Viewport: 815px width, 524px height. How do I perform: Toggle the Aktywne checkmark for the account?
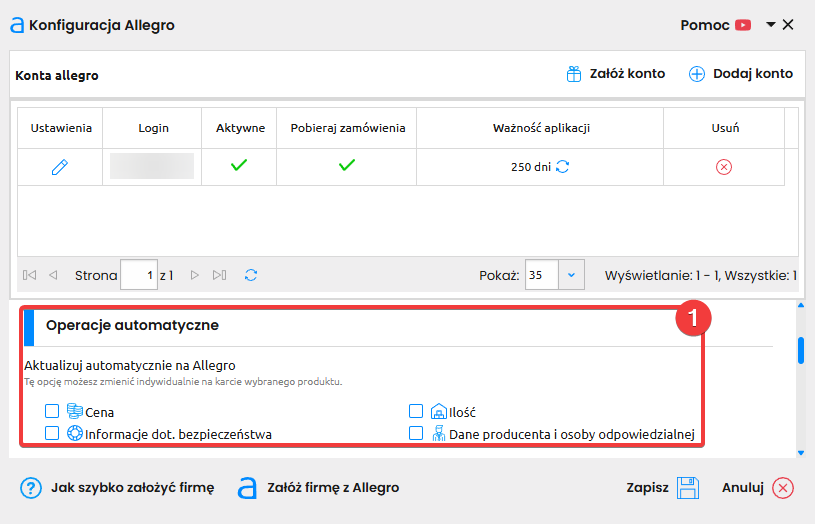click(x=239, y=165)
